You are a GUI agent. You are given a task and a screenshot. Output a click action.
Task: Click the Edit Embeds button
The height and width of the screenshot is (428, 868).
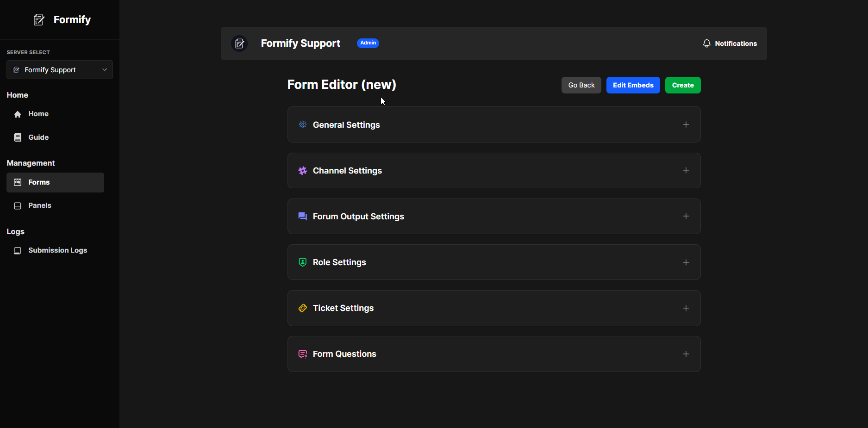(633, 85)
